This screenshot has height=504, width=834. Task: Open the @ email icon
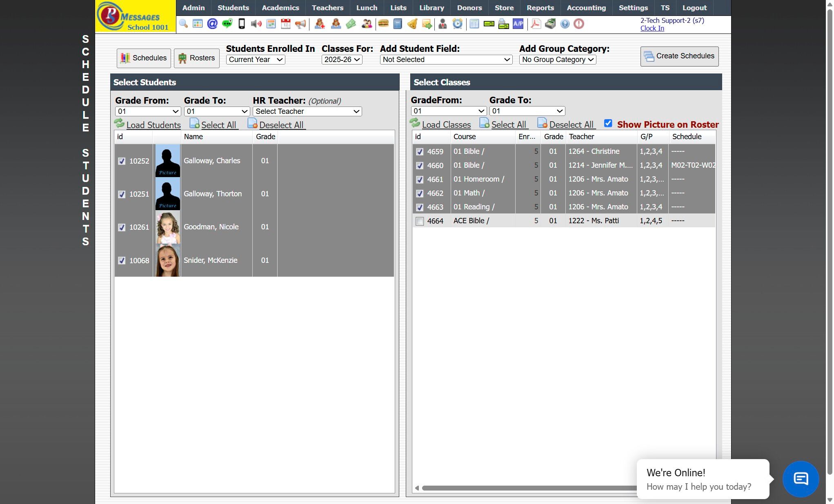coord(212,24)
